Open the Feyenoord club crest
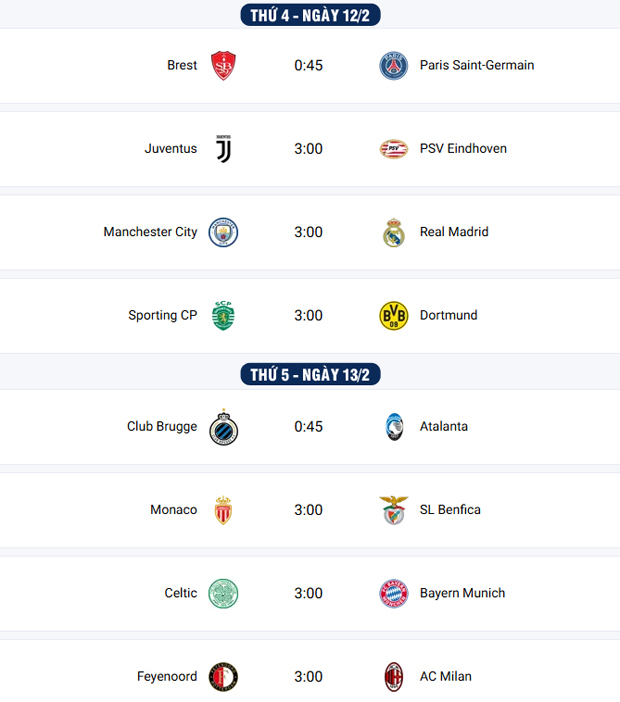This screenshot has height=702, width=620. pyautogui.click(x=223, y=677)
